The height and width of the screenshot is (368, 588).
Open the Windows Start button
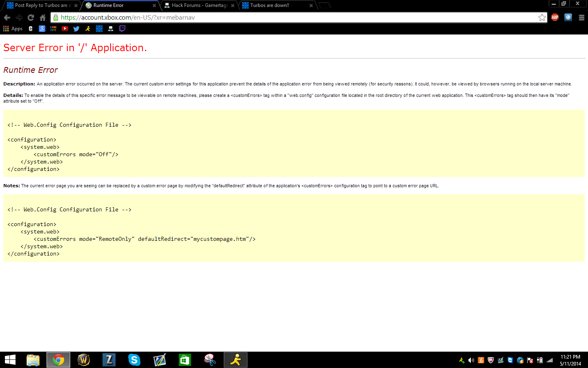click(x=10, y=360)
